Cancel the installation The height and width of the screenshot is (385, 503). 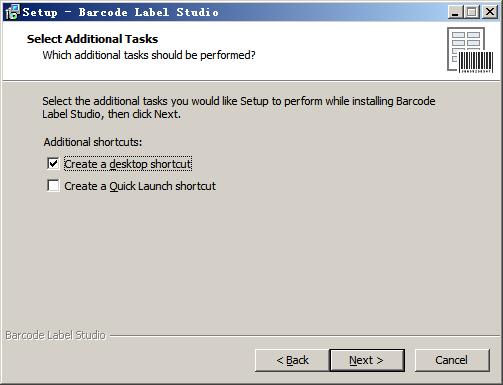click(x=452, y=360)
